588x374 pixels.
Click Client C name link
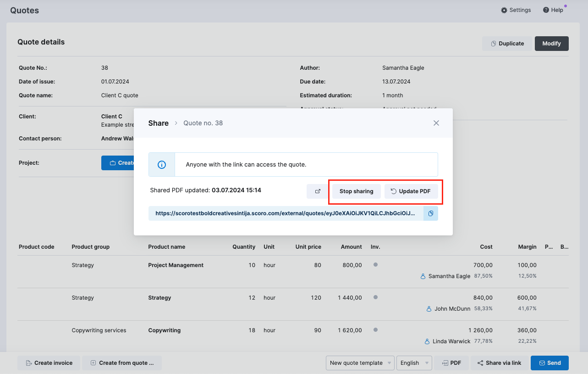[x=112, y=117]
